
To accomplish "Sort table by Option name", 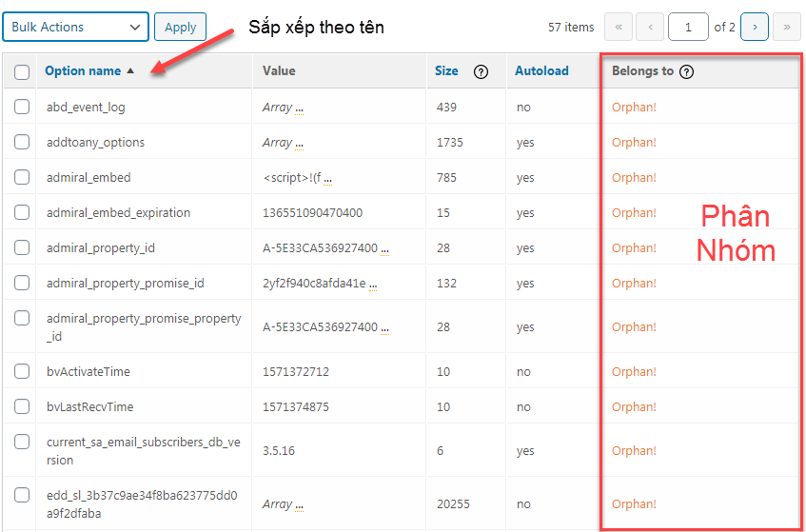I will 83,70.
